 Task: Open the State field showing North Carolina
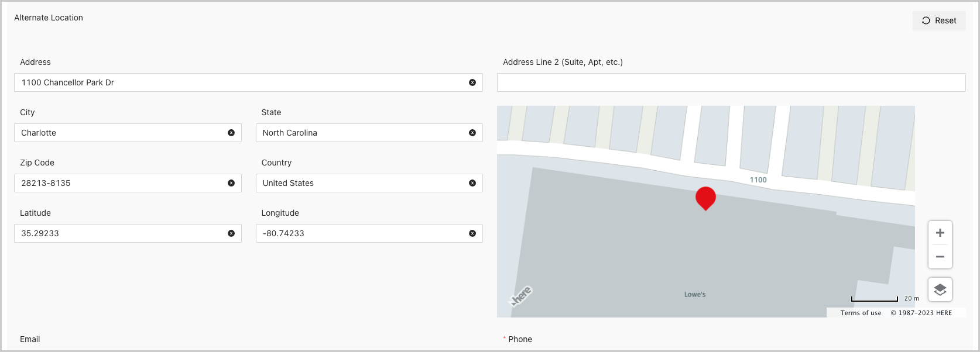click(x=360, y=133)
